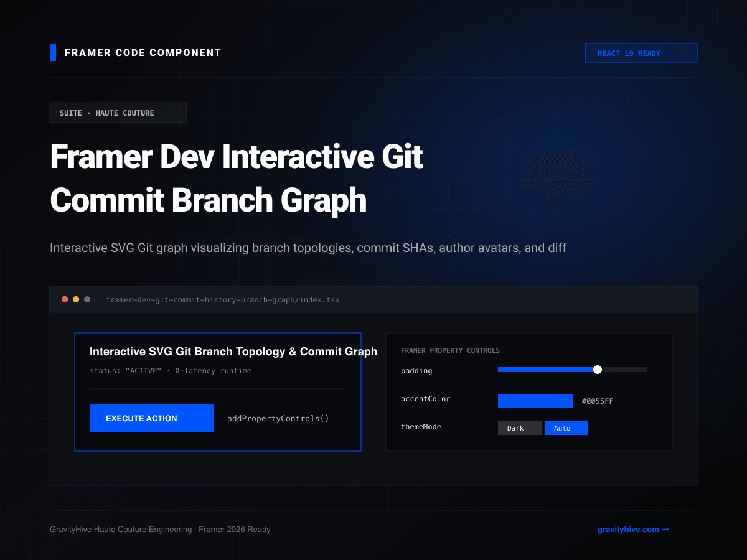
Task: Open the gravityhive.com link
Action: pyautogui.click(x=633, y=530)
